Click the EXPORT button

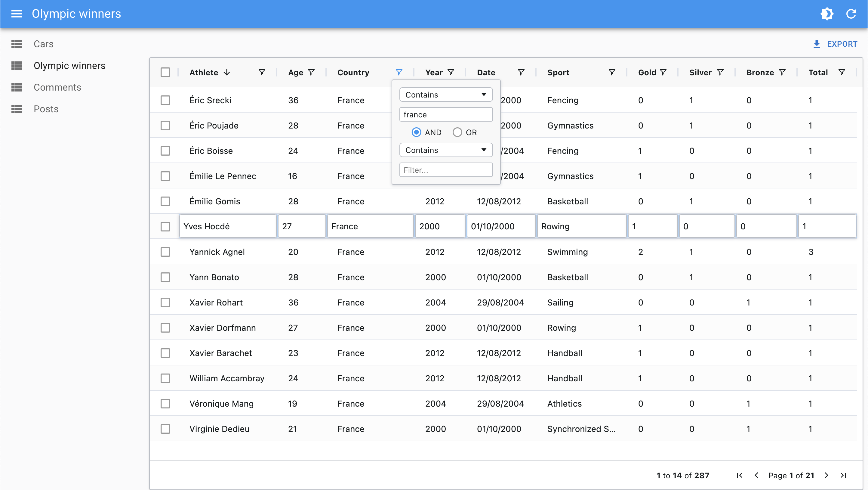(835, 44)
